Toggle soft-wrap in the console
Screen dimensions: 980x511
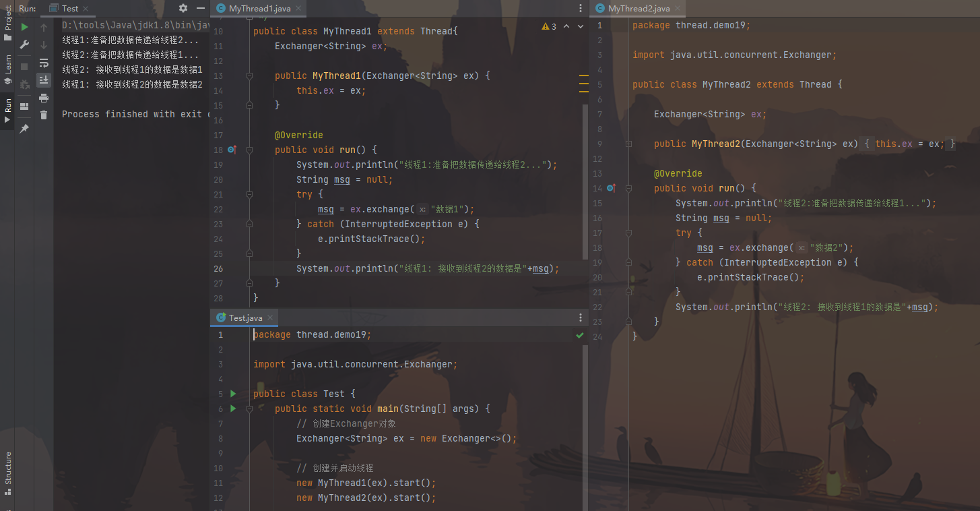point(44,63)
